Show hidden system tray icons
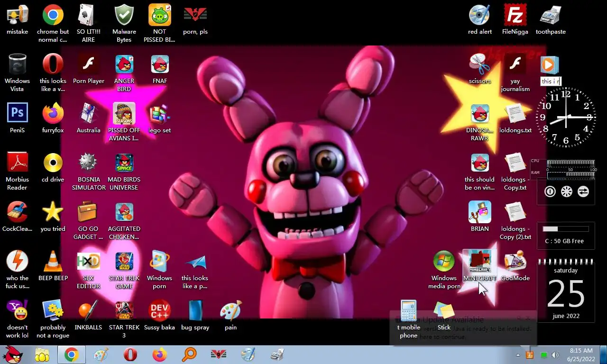This screenshot has height=364, width=607. (518, 355)
